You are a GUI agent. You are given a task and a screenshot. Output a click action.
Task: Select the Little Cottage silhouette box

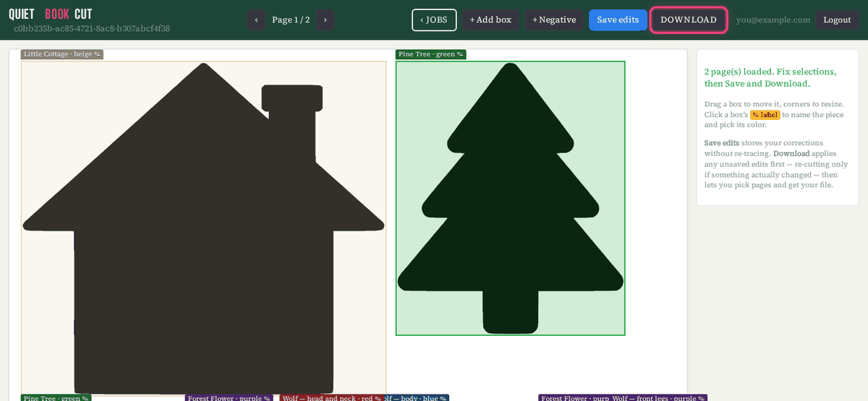[203, 228]
